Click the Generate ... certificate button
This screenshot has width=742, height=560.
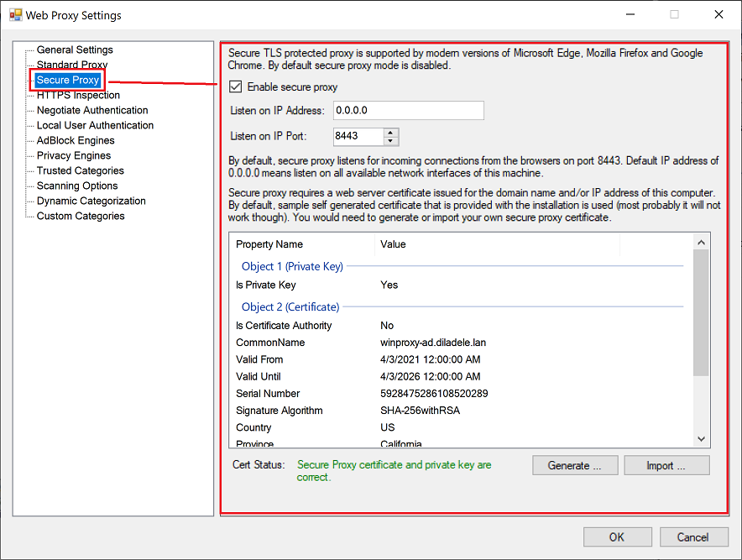tap(575, 465)
